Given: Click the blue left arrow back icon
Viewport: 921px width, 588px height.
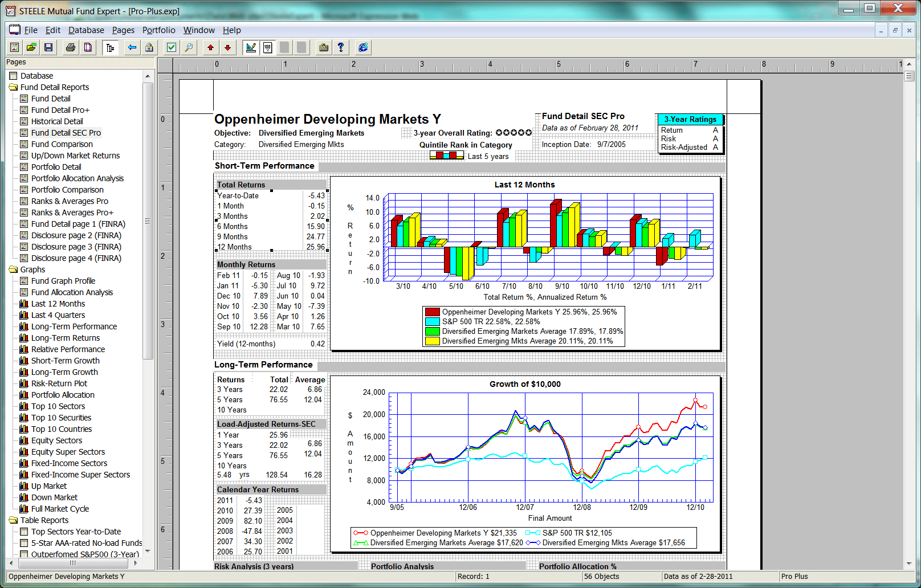Looking at the screenshot, I should pyautogui.click(x=132, y=48).
